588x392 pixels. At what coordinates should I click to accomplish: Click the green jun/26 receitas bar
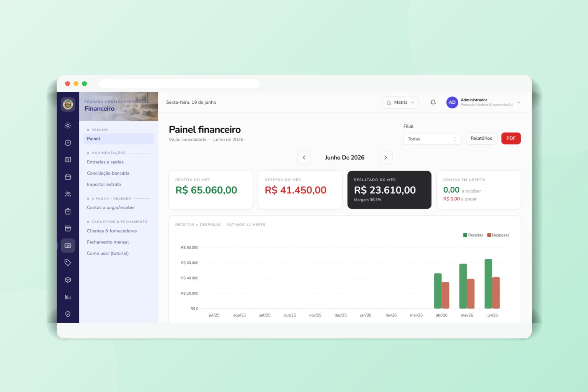488,284
